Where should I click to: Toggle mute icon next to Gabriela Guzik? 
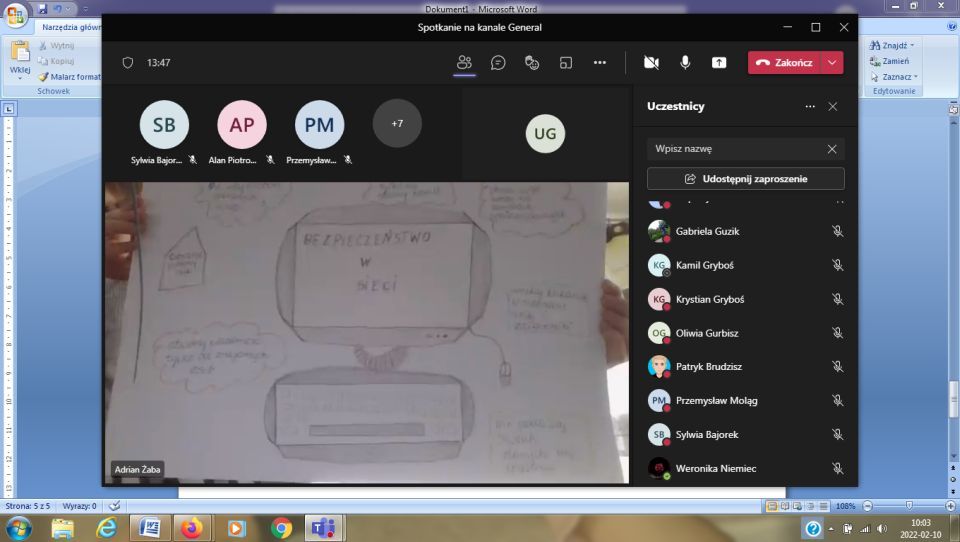(x=837, y=231)
